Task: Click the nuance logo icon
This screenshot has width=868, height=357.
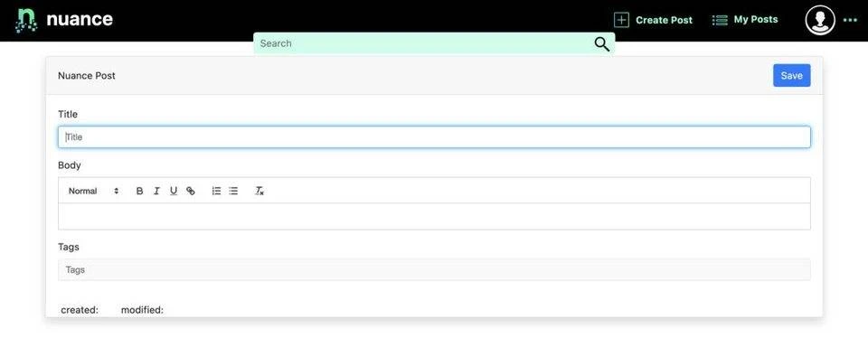Action: tap(26, 21)
